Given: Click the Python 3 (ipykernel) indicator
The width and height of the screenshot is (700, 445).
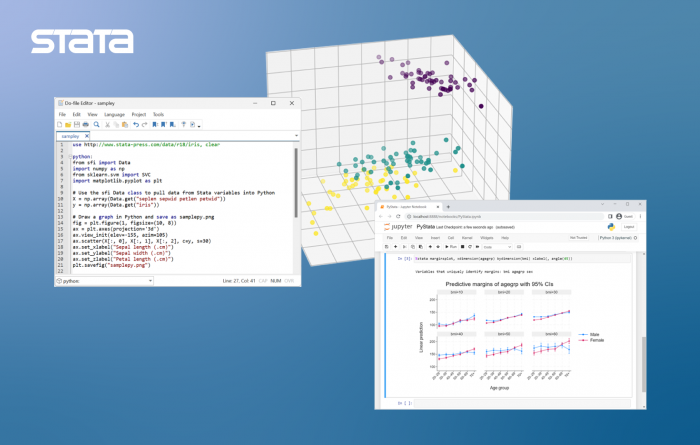Looking at the screenshot, I should click(618, 238).
